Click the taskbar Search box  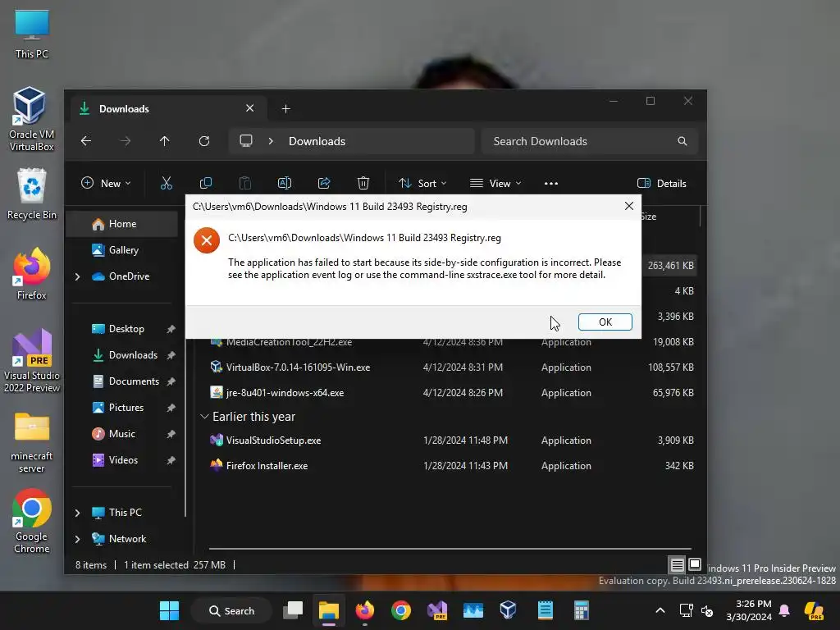point(231,610)
